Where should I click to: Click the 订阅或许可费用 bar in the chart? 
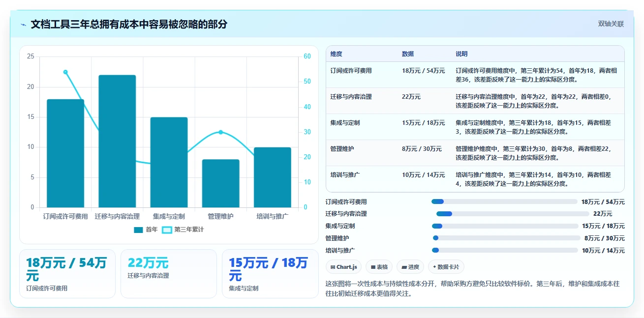(x=65, y=153)
